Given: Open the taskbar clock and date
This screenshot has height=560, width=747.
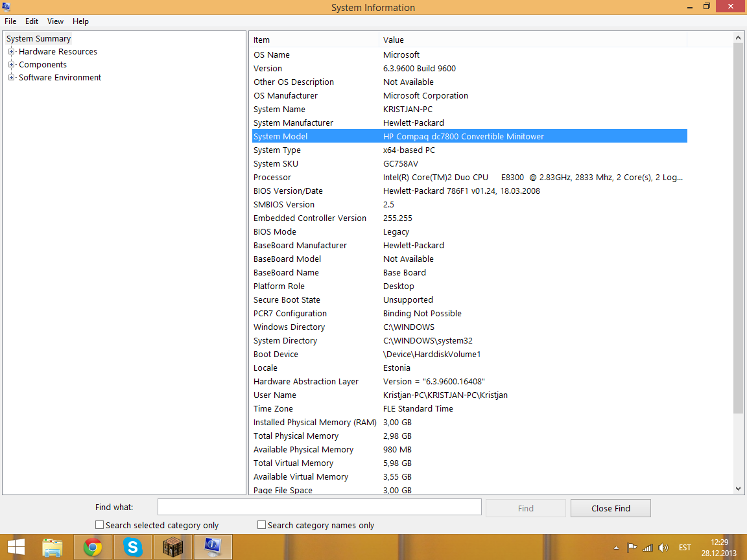Looking at the screenshot, I should 719,548.
